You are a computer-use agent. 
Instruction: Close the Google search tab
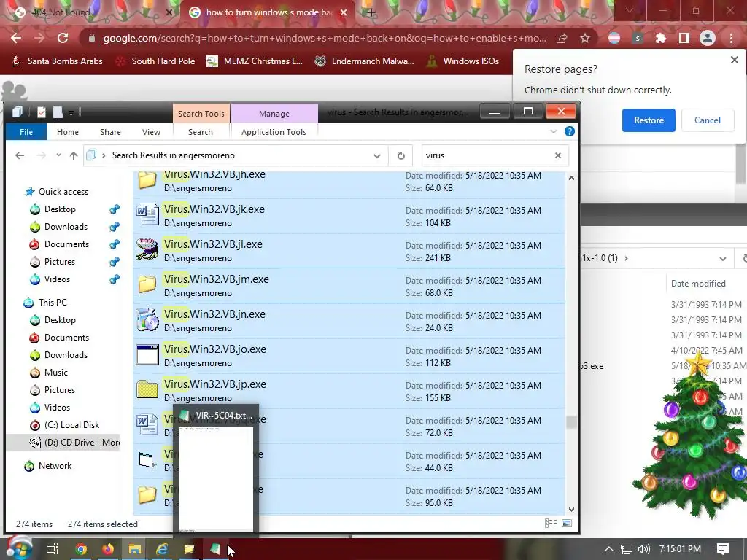(x=343, y=12)
